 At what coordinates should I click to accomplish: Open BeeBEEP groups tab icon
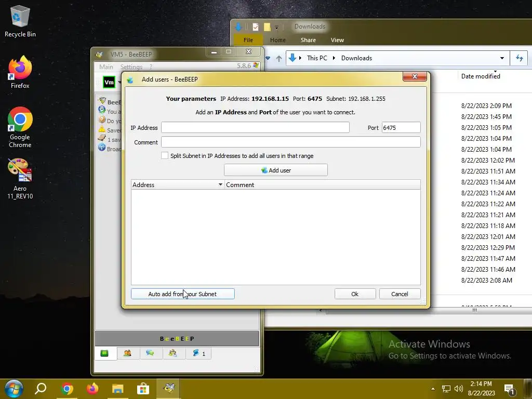(172, 353)
